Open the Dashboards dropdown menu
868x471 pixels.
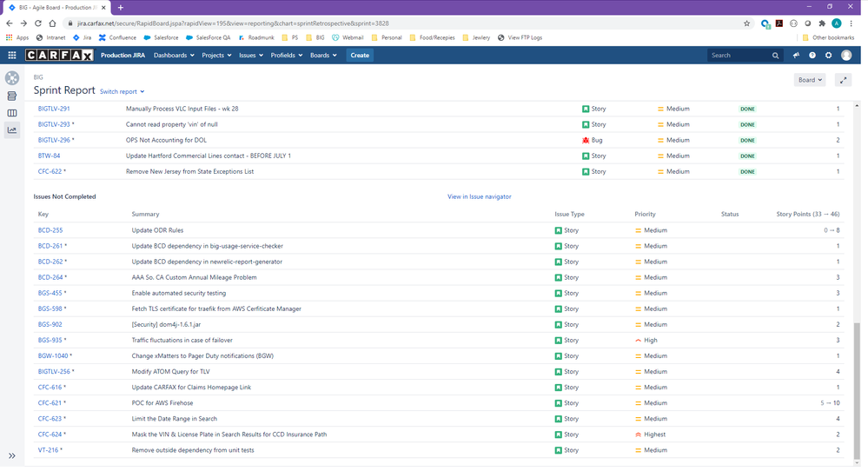[x=174, y=56]
